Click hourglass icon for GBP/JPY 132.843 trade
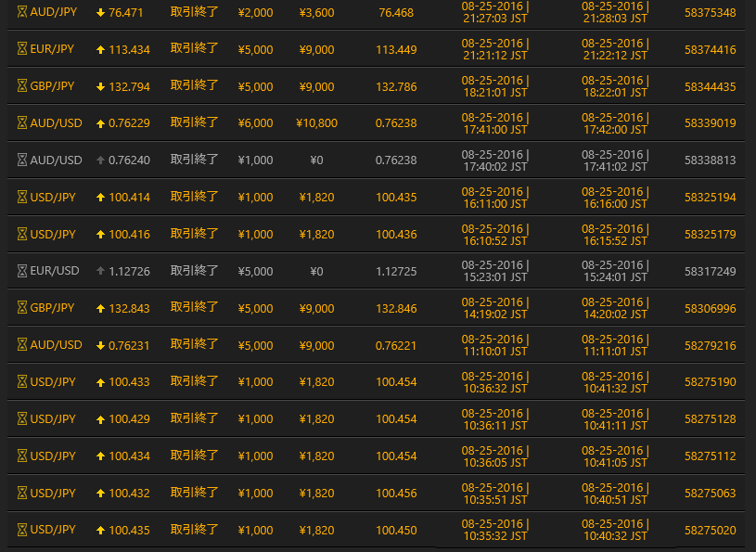Viewport: 756px width, 552px height. point(23,308)
